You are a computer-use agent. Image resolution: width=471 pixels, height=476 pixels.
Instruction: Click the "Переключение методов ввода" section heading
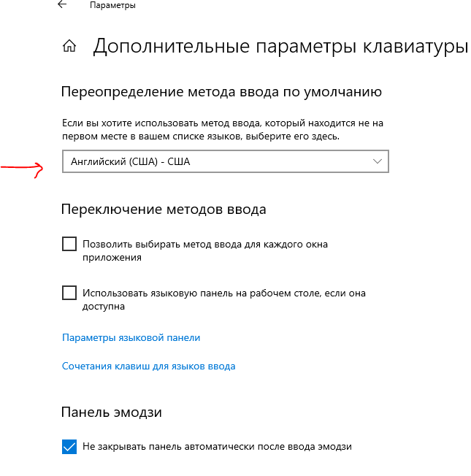pyautogui.click(x=164, y=210)
